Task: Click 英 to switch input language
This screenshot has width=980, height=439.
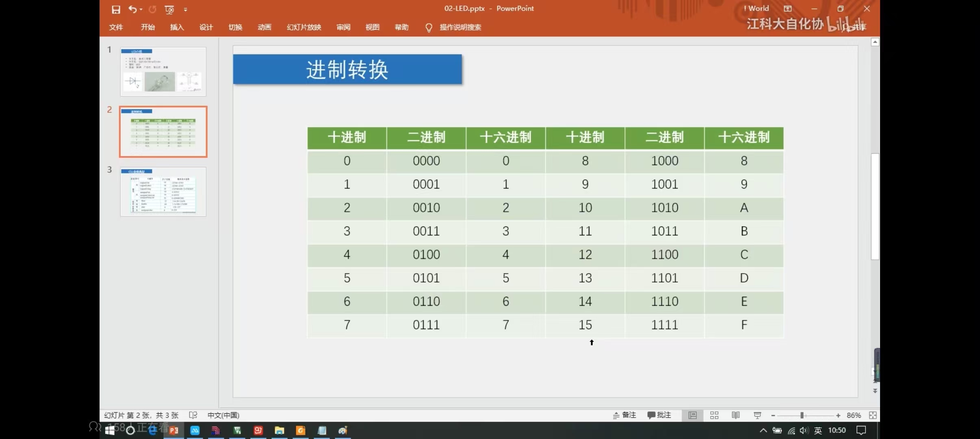Action: coord(818,430)
